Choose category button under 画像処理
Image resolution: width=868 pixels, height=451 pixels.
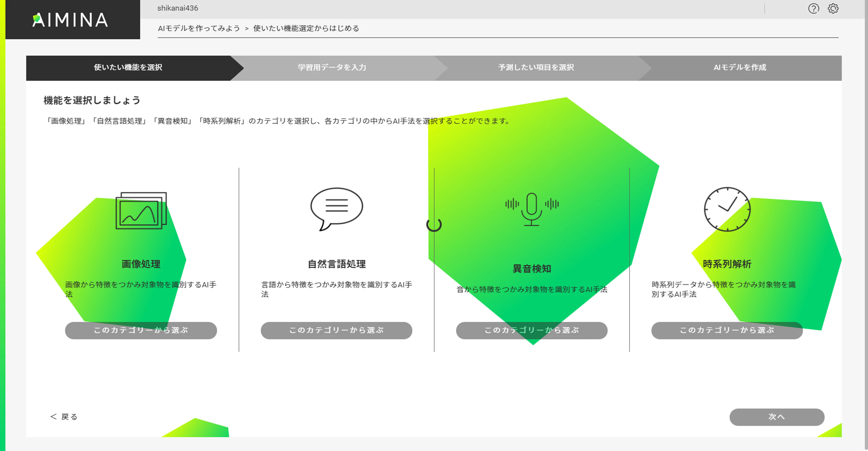click(141, 330)
